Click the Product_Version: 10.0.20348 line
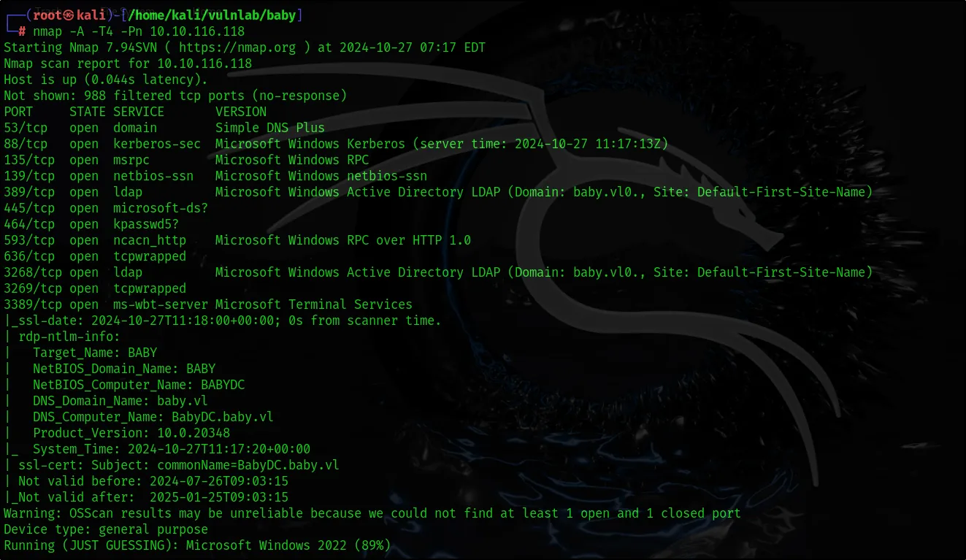This screenshot has height=560, width=966. pyautogui.click(x=131, y=433)
